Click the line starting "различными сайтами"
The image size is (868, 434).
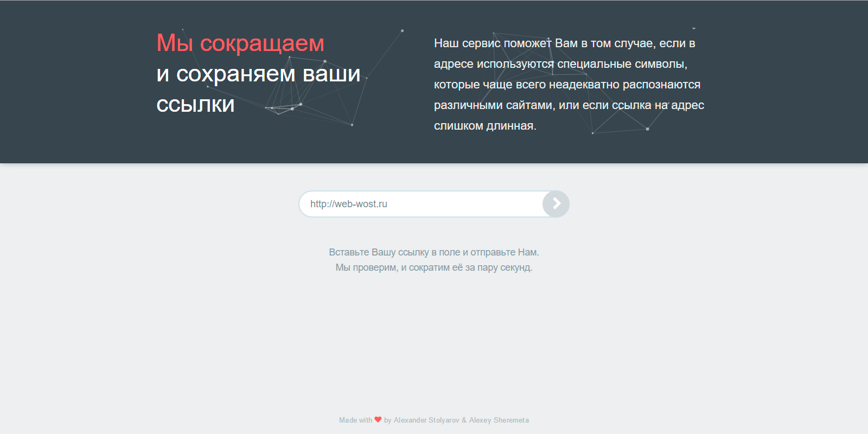click(569, 105)
